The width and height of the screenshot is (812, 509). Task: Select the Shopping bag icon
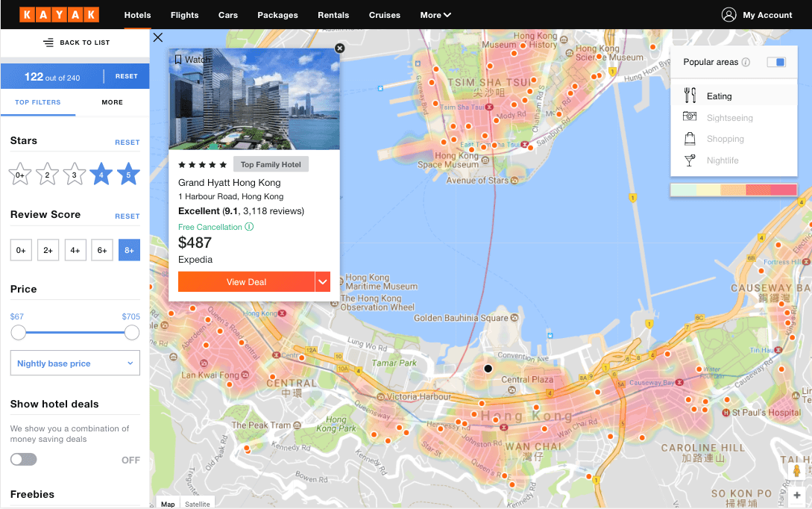(x=690, y=138)
